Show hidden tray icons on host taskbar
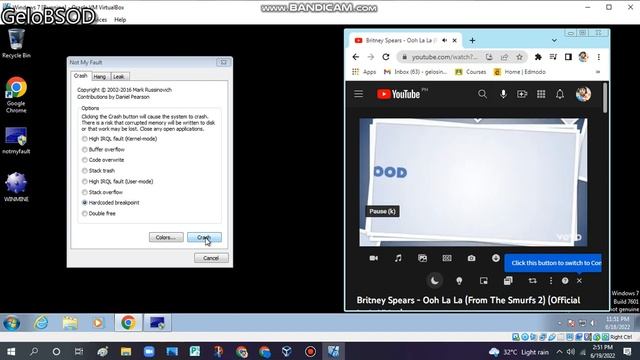The height and width of the screenshot is (360, 640). pos(559,351)
